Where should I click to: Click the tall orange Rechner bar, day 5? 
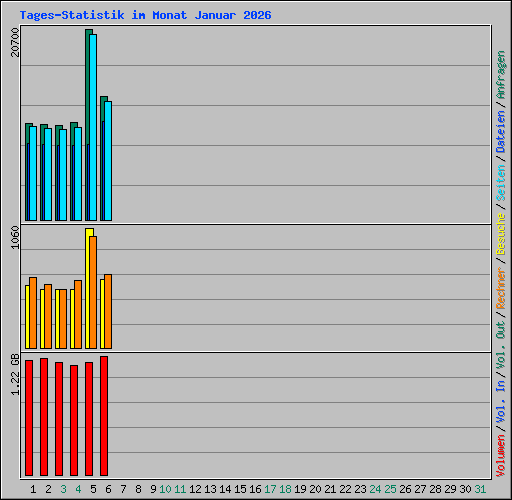[93, 293]
